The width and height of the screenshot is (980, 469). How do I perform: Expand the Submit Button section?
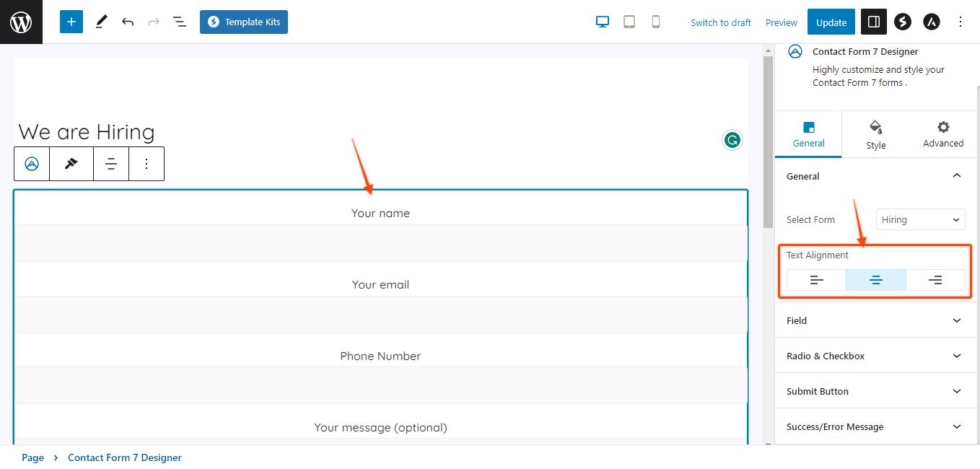coord(875,391)
